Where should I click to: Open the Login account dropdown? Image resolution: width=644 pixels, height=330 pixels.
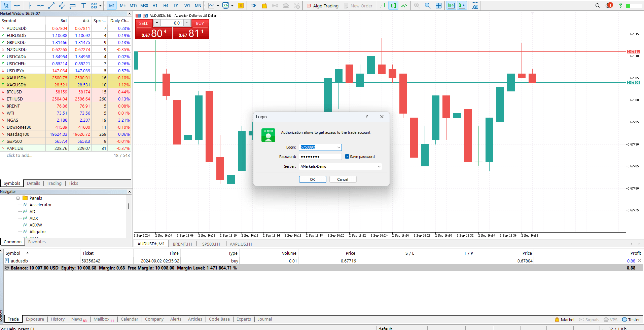click(x=338, y=147)
